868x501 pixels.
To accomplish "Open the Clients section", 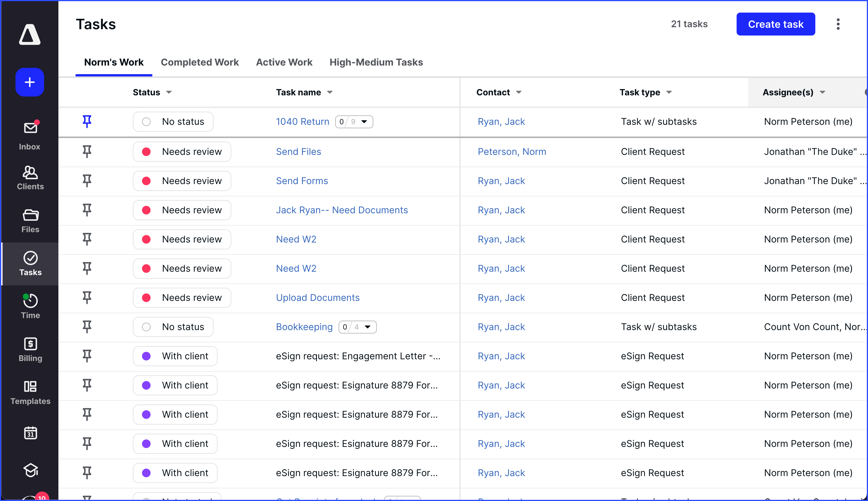I will pyautogui.click(x=30, y=177).
